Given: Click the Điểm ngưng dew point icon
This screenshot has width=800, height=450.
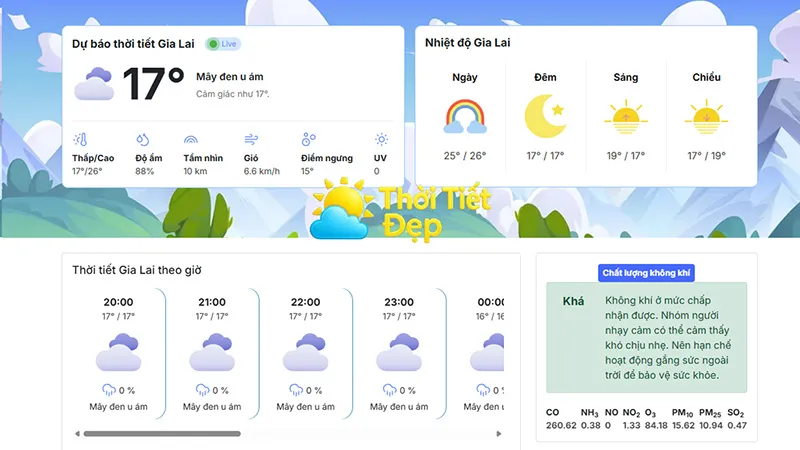Looking at the screenshot, I should (x=309, y=140).
